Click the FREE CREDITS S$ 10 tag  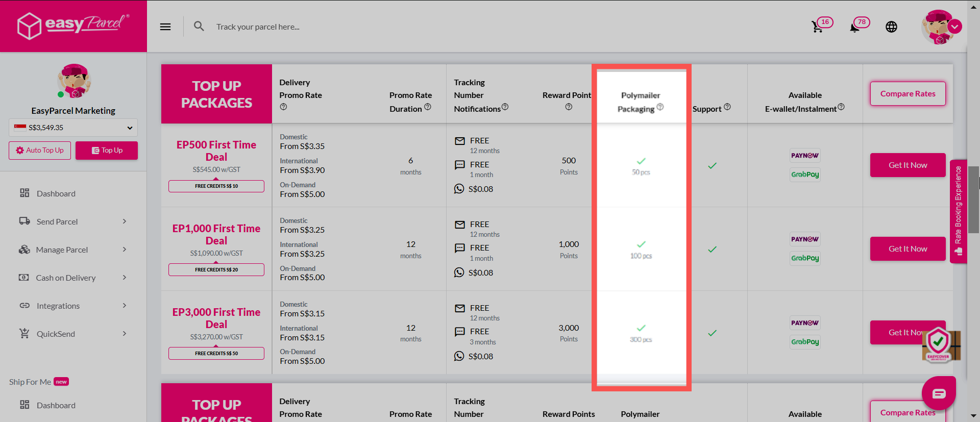coord(216,186)
